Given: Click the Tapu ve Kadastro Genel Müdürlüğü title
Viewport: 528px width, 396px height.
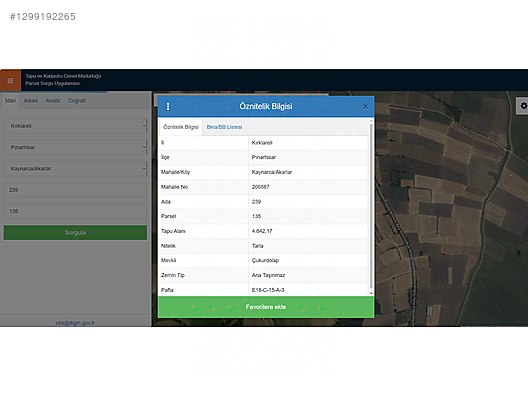Looking at the screenshot, I should (x=63, y=76).
